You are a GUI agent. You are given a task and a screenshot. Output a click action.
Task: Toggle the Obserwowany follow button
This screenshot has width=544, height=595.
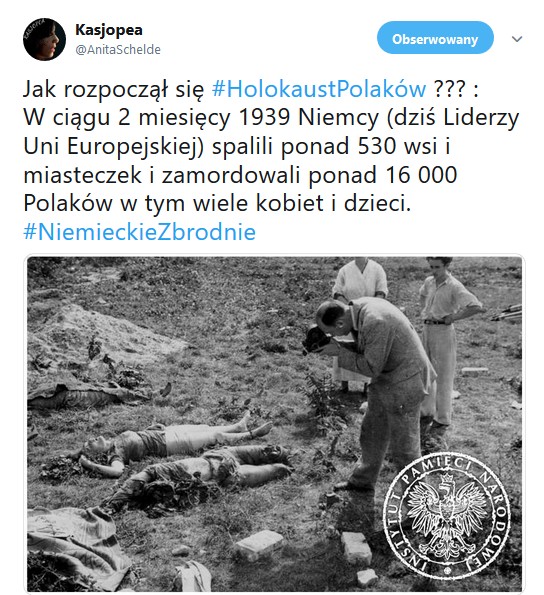click(x=435, y=38)
